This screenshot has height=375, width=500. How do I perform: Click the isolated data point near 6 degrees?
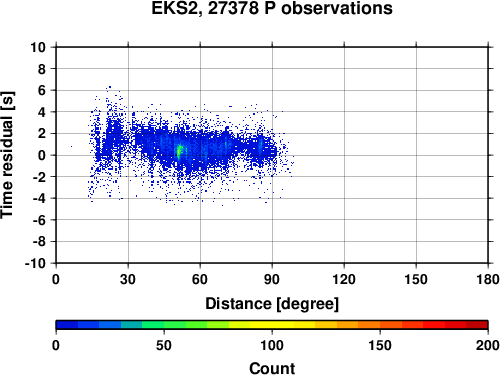coord(71,146)
